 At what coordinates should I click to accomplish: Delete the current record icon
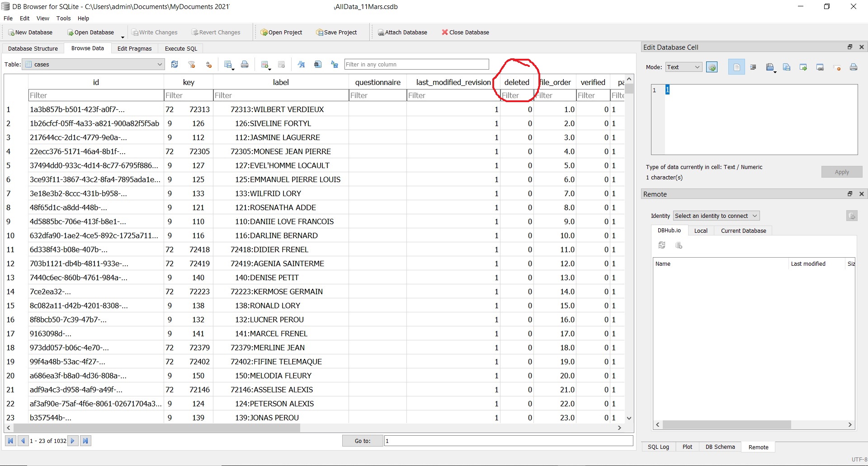coord(281,65)
